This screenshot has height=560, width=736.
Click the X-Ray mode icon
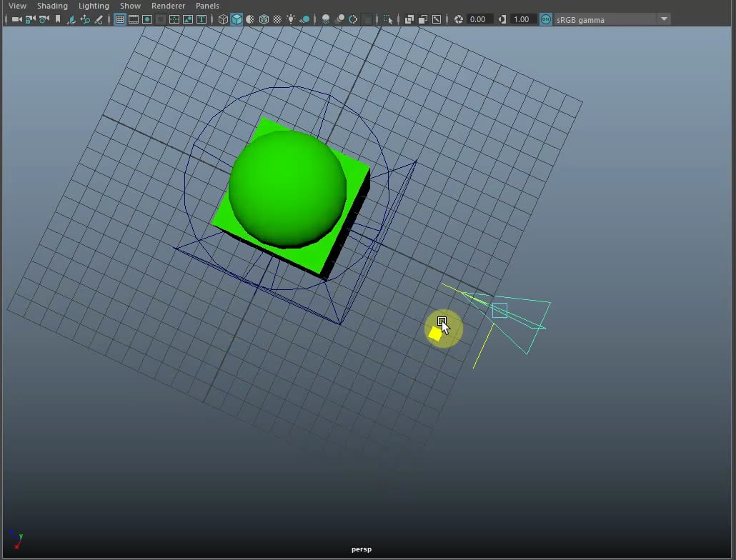pos(409,19)
